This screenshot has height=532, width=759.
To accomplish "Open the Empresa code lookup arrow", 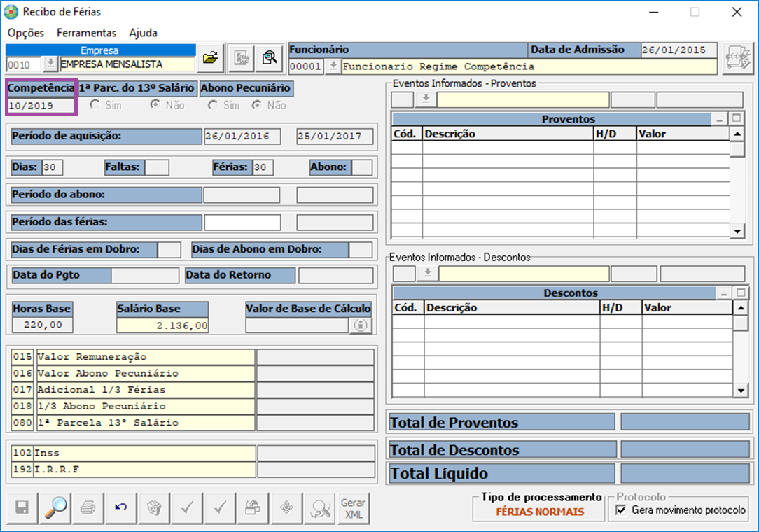I will pyautogui.click(x=50, y=64).
